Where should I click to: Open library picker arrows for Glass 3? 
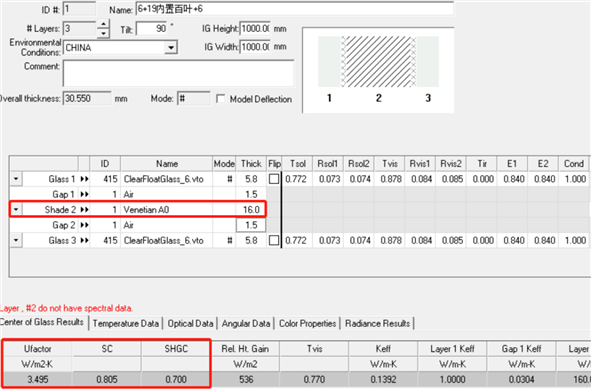tap(84, 240)
